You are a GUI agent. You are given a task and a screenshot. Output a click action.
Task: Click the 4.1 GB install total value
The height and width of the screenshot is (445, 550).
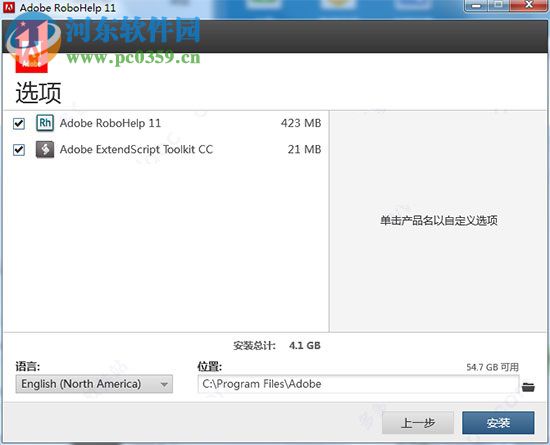click(305, 346)
